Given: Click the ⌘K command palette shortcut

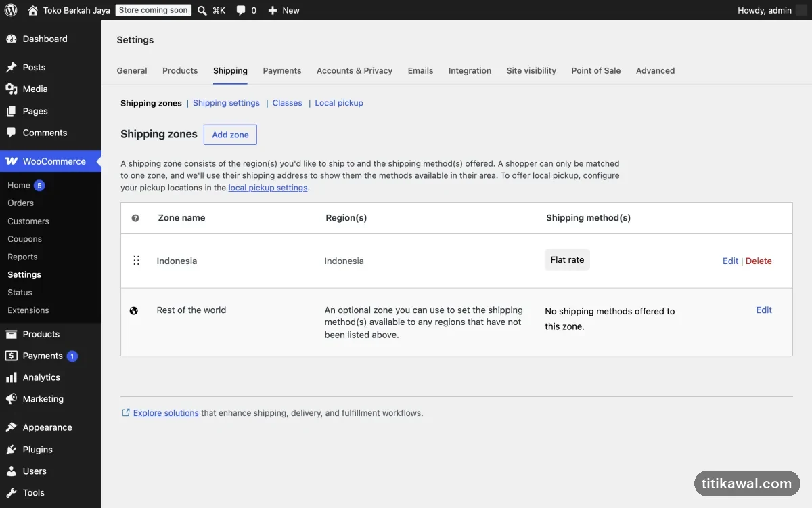Looking at the screenshot, I should click(x=219, y=10).
